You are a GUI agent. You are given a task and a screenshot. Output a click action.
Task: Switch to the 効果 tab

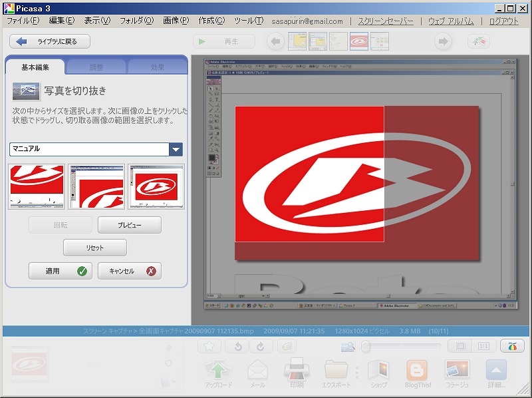click(158, 67)
